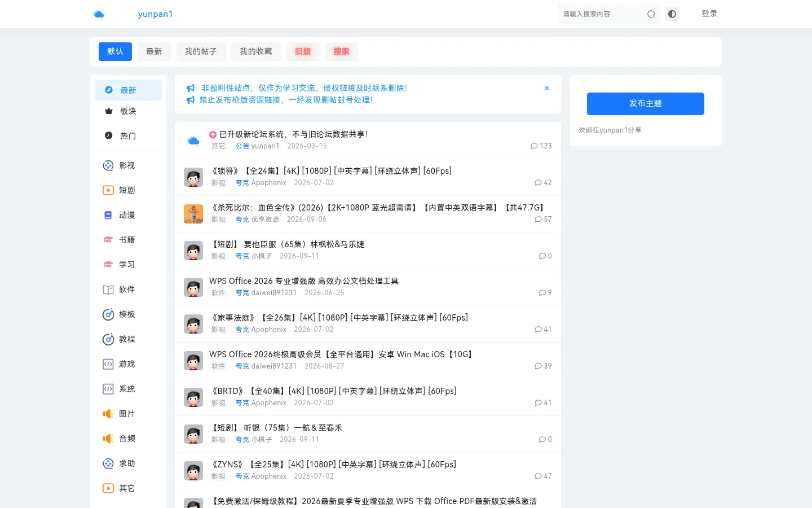The width and height of the screenshot is (812, 508).
Task: Go to the 旧版 old version
Action: pos(303,51)
